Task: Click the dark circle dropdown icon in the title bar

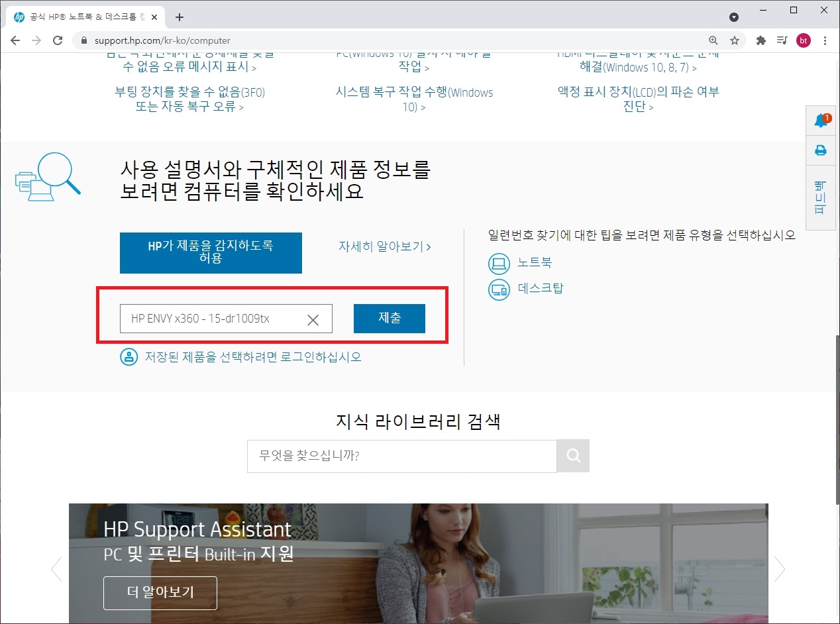Action: pos(734,17)
